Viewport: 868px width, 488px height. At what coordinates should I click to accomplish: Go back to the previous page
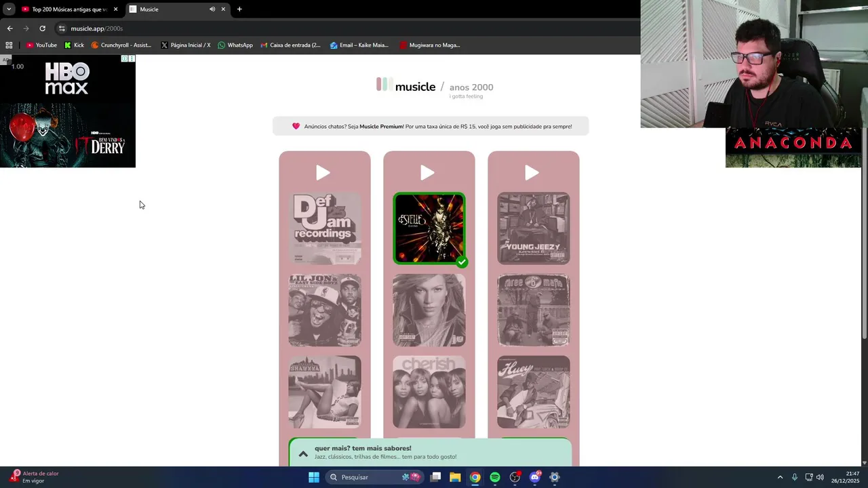point(9,28)
